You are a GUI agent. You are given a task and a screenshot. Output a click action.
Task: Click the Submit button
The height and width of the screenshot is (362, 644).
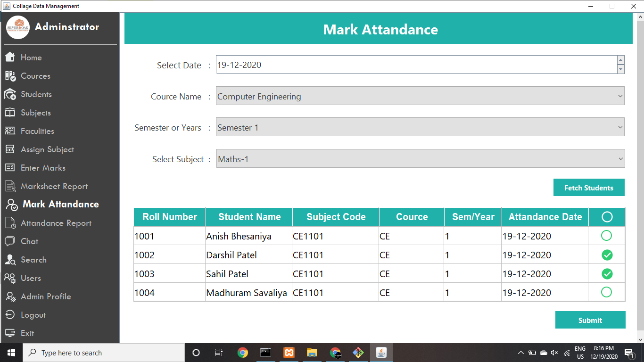coord(590,320)
